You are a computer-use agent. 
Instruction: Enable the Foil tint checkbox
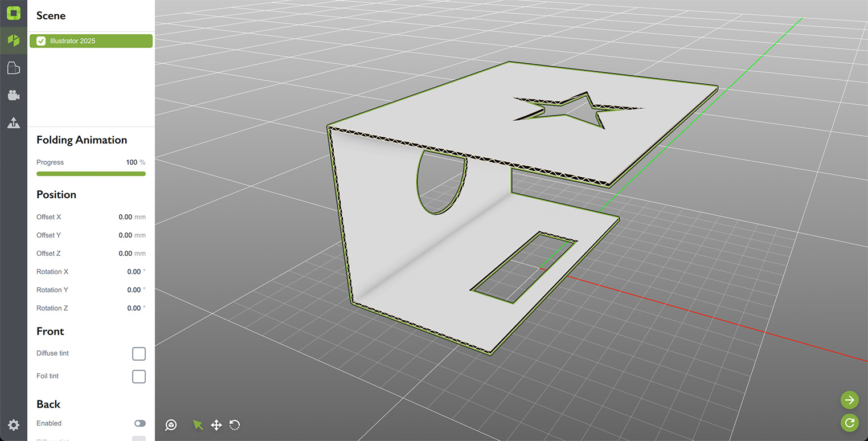coord(139,377)
